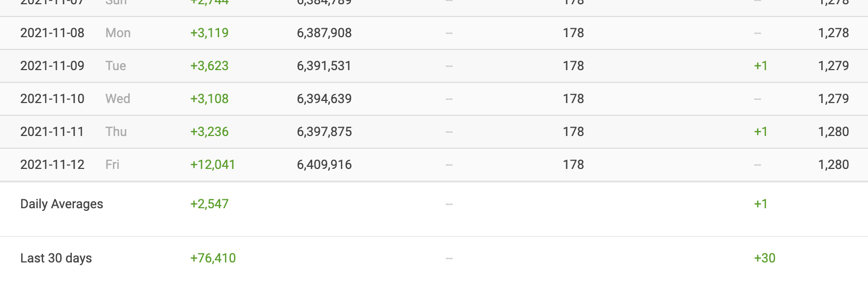The height and width of the screenshot is (289, 868).
Task: Select the +12,041 Friday gain
Action: tap(213, 165)
